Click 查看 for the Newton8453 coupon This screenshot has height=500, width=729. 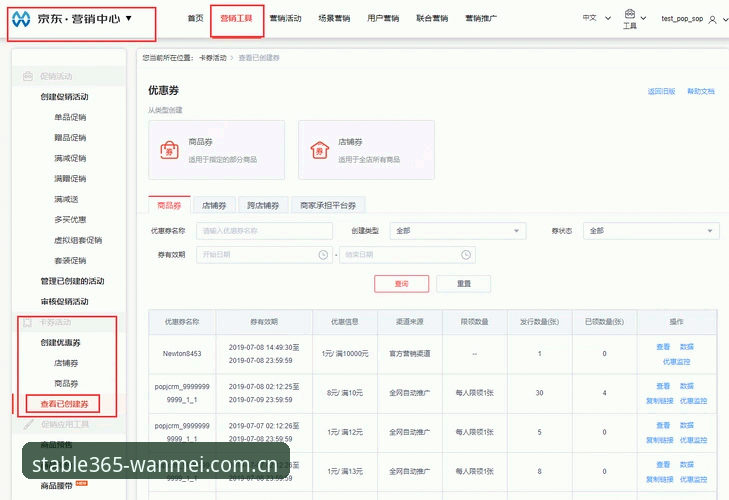pyautogui.click(x=663, y=347)
